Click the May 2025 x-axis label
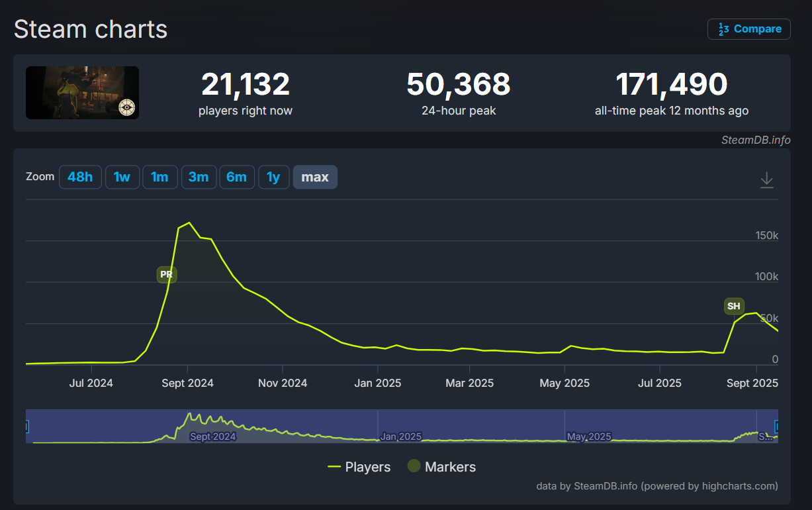Viewport: 812px width, 510px height. tap(565, 383)
